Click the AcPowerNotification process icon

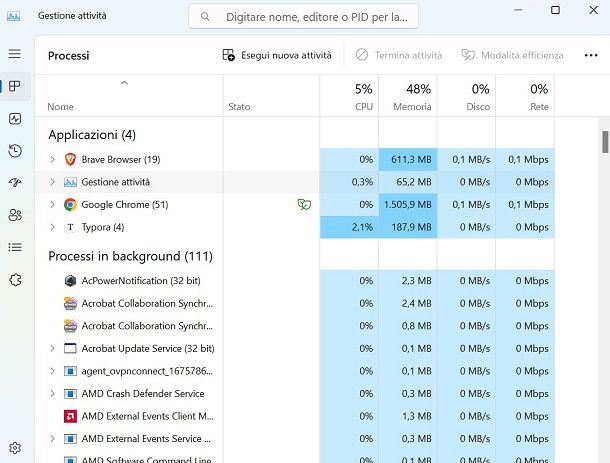pyautogui.click(x=70, y=281)
